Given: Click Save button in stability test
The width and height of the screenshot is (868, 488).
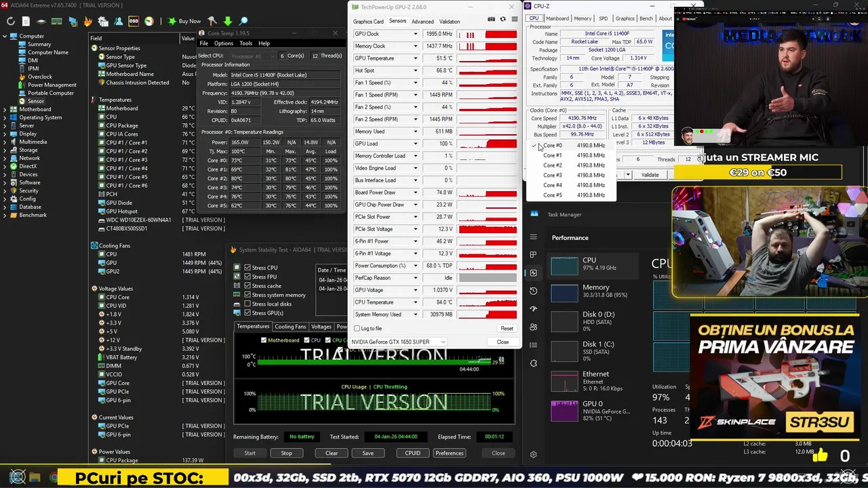Looking at the screenshot, I should [x=368, y=453].
